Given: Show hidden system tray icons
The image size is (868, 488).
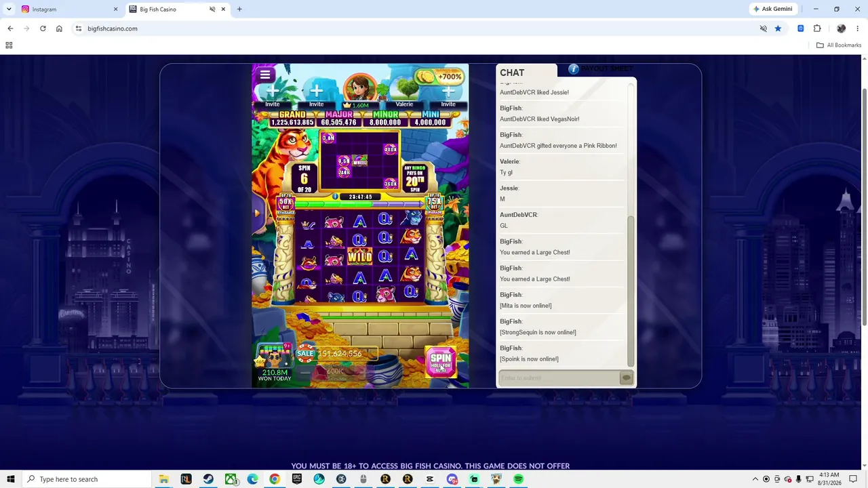Looking at the screenshot, I should click(755, 479).
